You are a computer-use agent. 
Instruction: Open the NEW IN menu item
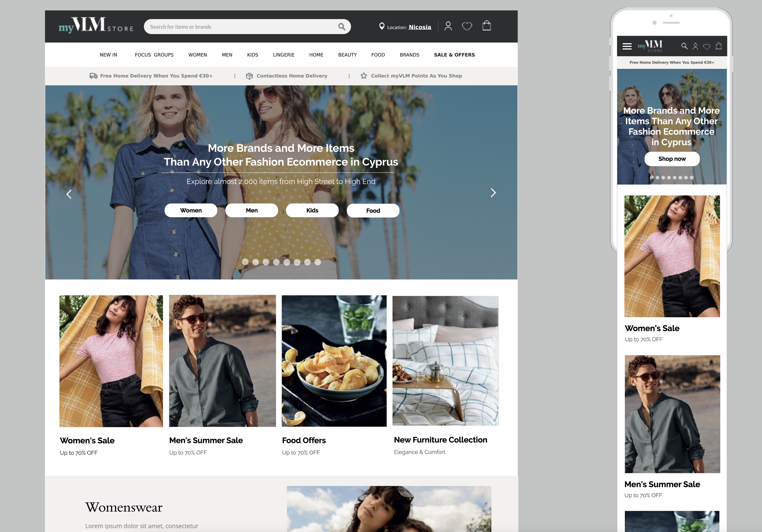click(108, 55)
